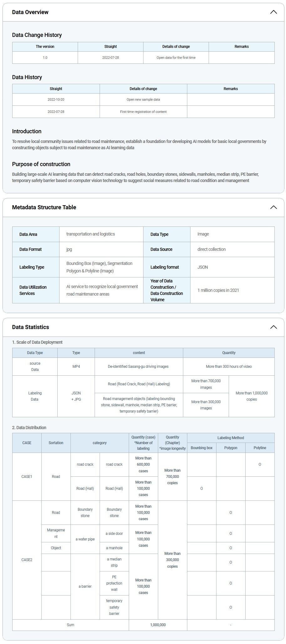Select the Data Format label cell
Screen dimensions: 286x644
point(30,249)
